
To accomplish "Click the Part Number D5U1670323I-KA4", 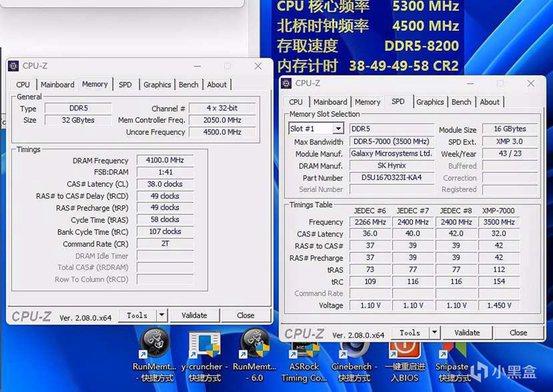I will (391, 177).
